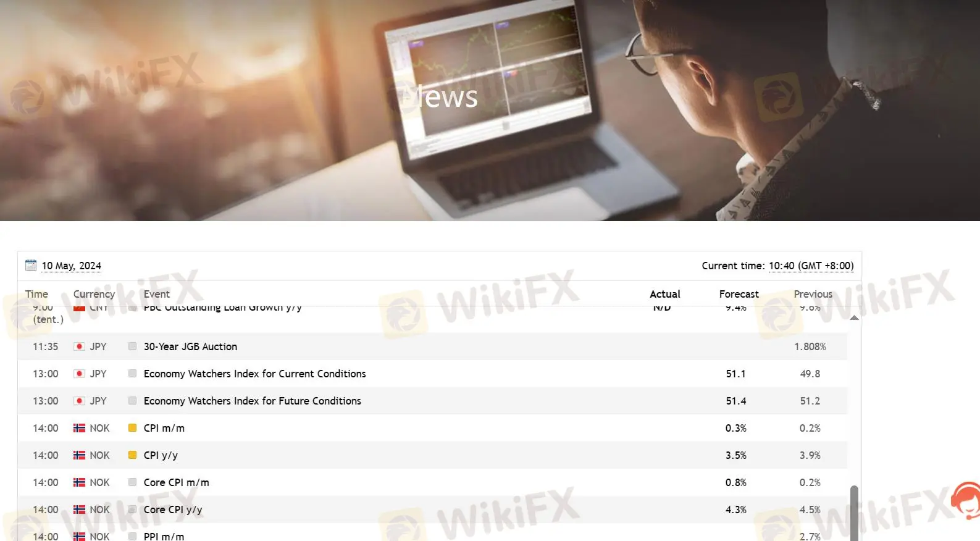Click the Norway flag on the Core CPI y/y row
Screen dimensions: 980x541
click(x=79, y=510)
